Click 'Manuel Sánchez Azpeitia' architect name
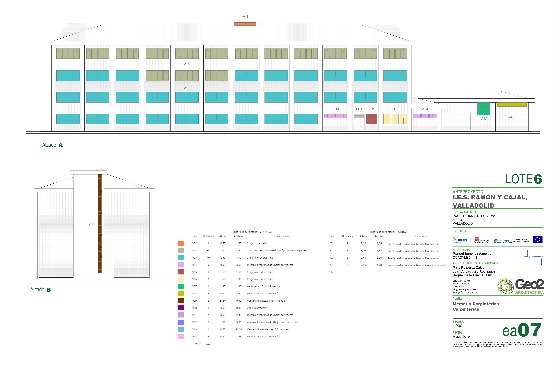Viewport: 555px width, 392px height. (472, 254)
